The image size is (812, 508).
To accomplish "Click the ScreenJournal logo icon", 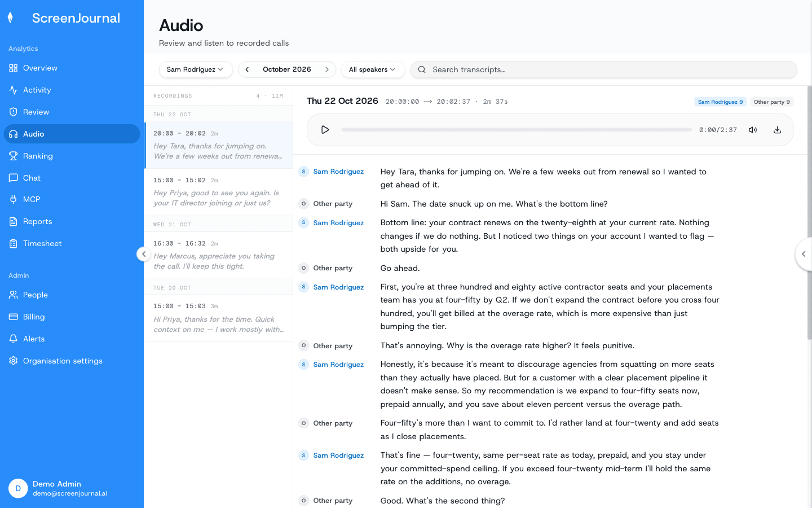I will tap(10, 18).
